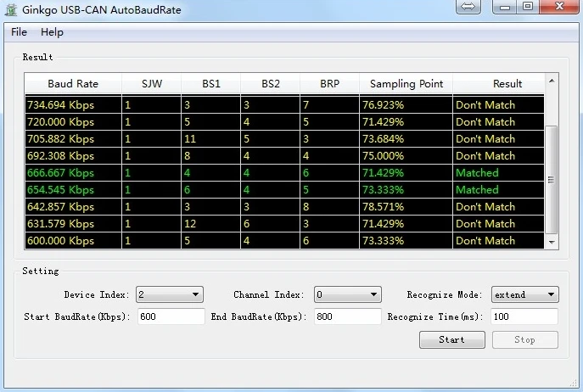
Task: Minimize the AutoBaudRate window
Action: [505, 7]
